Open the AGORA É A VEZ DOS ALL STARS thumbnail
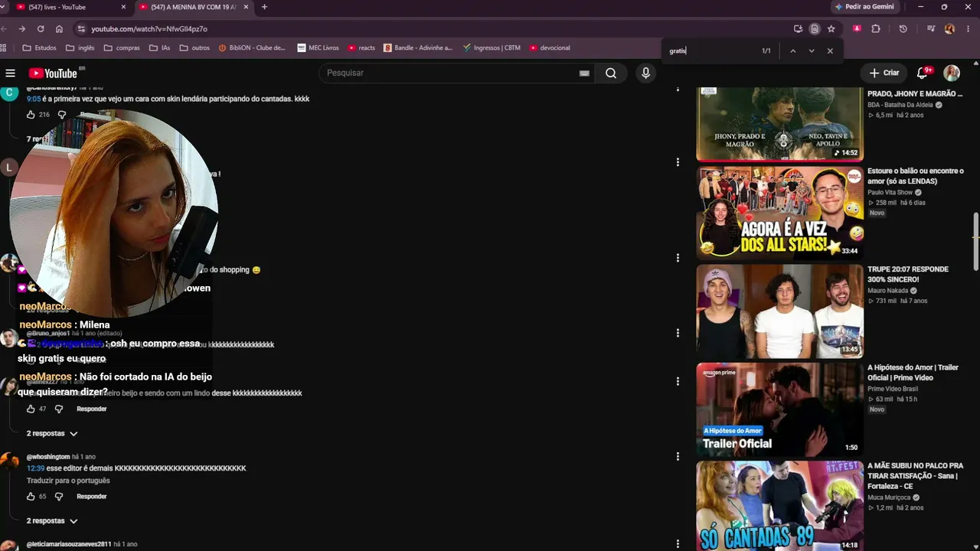This screenshot has height=551, width=980. tap(779, 214)
